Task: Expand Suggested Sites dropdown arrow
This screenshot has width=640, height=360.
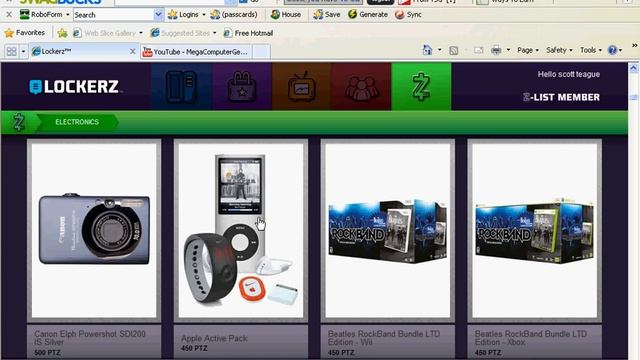Action: [x=214, y=33]
